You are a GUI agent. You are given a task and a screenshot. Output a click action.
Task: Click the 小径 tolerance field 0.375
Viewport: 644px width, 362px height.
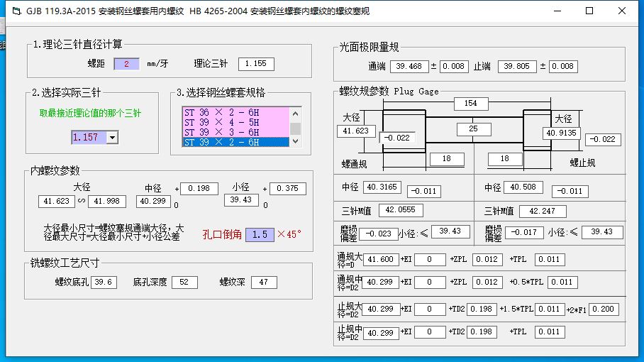point(287,188)
